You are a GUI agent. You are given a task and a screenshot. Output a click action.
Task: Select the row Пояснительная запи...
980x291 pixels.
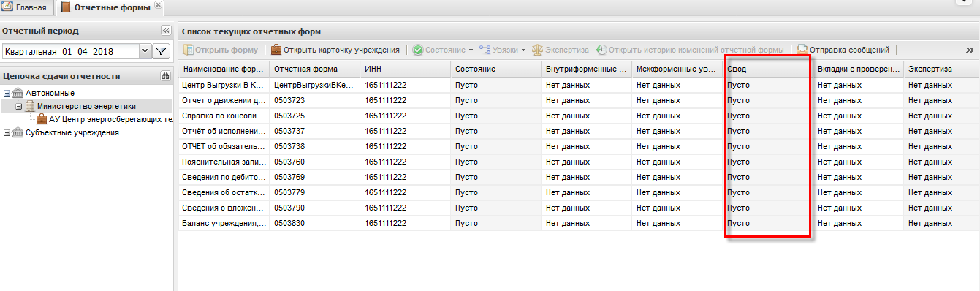[x=579, y=162]
